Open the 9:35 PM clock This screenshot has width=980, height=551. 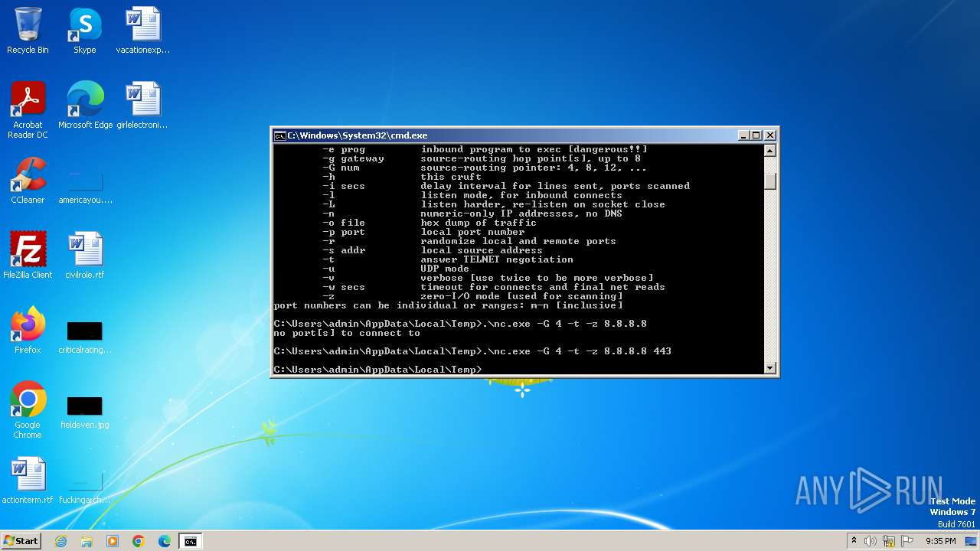tap(940, 541)
